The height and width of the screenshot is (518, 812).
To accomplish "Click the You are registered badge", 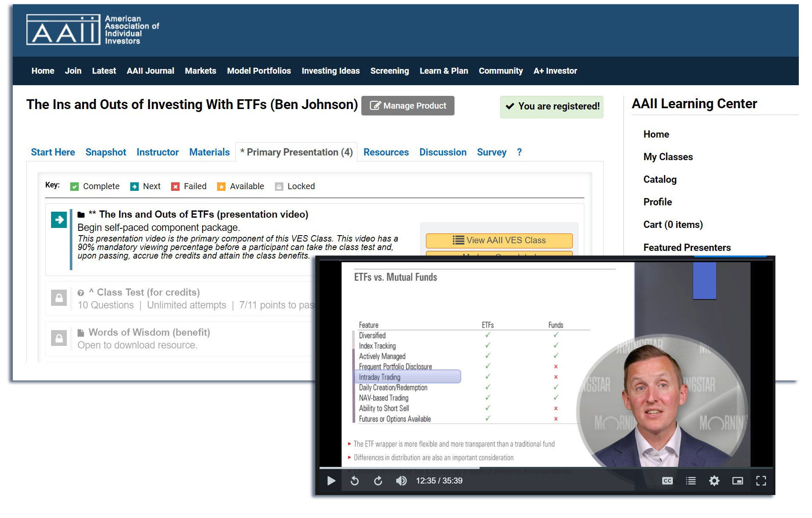I will click(x=552, y=106).
